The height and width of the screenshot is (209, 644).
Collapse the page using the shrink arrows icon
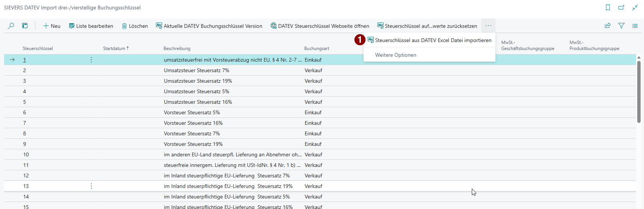pos(635,8)
